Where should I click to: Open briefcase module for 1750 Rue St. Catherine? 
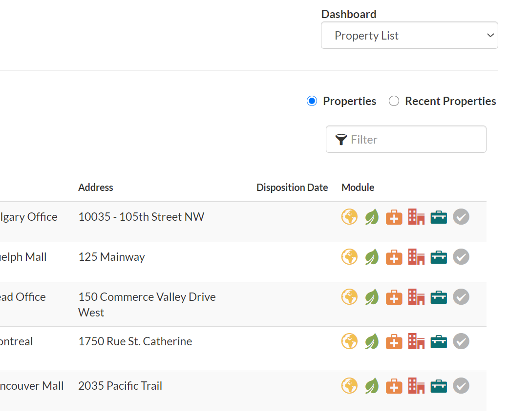pyautogui.click(x=439, y=341)
